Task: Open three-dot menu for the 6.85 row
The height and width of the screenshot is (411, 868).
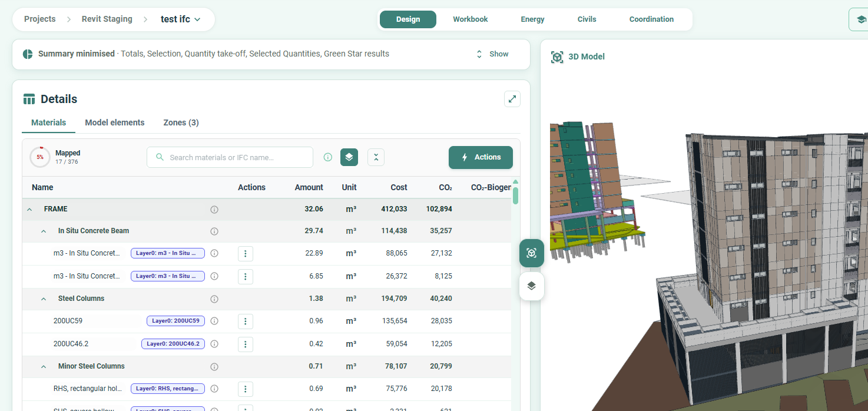Action: coord(246,276)
